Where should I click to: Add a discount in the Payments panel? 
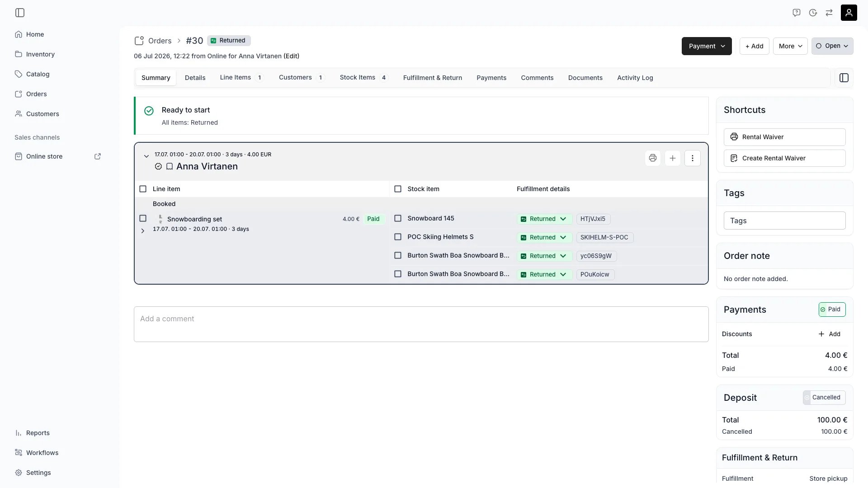[829, 334]
